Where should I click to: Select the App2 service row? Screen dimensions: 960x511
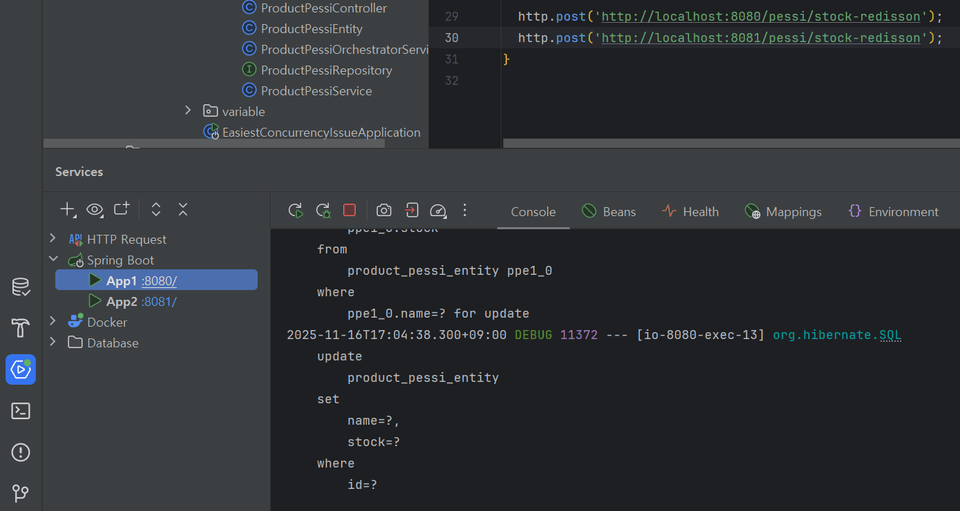156,301
